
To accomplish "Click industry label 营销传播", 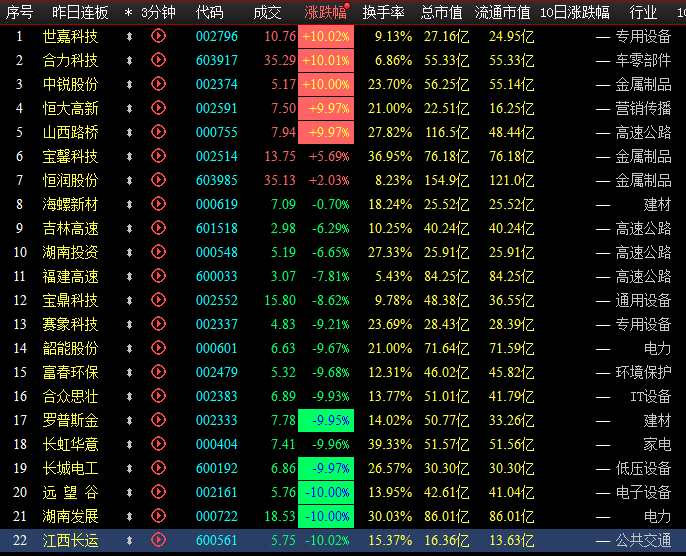I will [643, 108].
